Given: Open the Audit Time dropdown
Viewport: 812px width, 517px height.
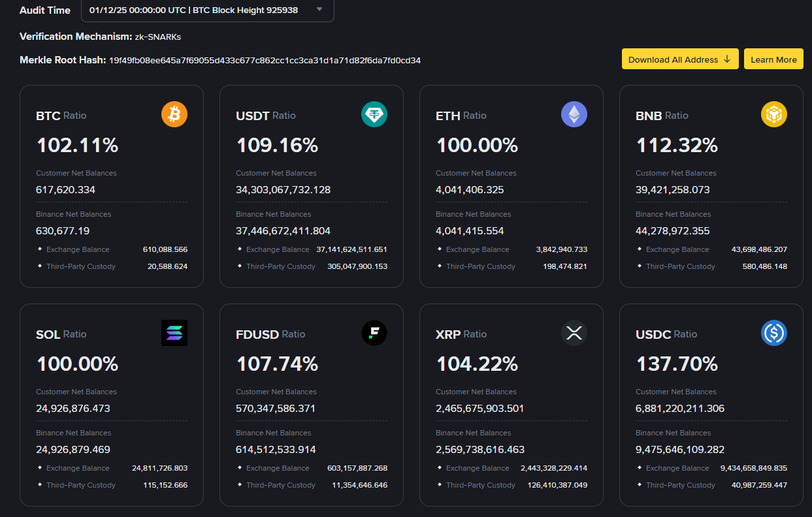Looking at the screenshot, I should pos(207,10).
